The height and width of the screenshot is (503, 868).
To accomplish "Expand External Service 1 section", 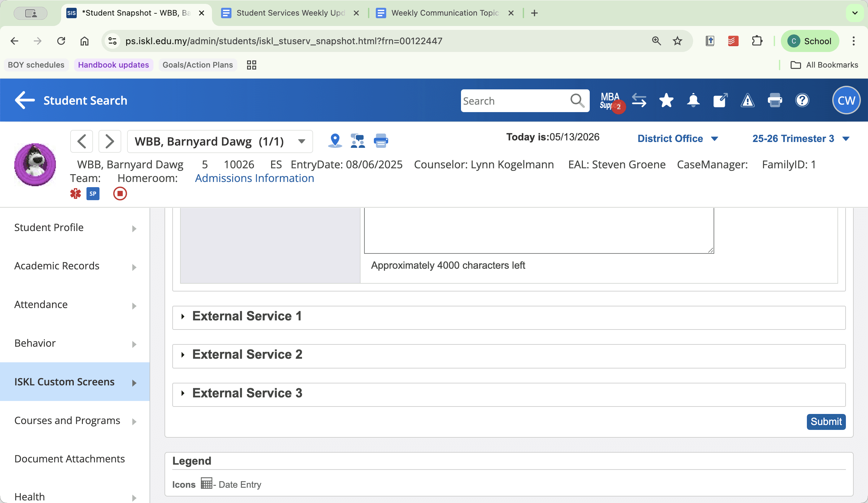I will (x=509, y=317).
